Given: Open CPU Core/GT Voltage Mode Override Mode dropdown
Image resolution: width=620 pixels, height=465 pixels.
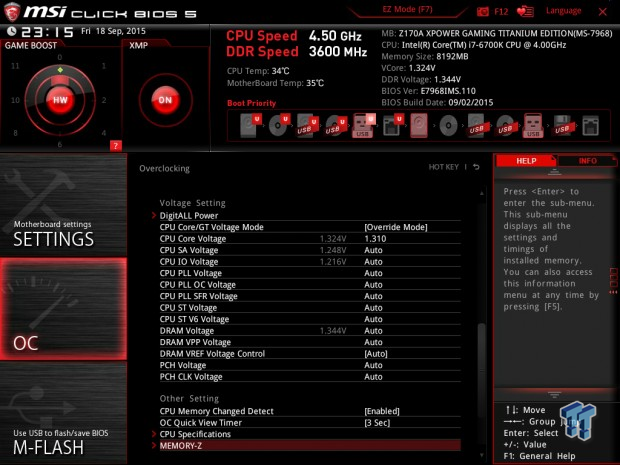Looking at the screenshot, I should 396,227.
